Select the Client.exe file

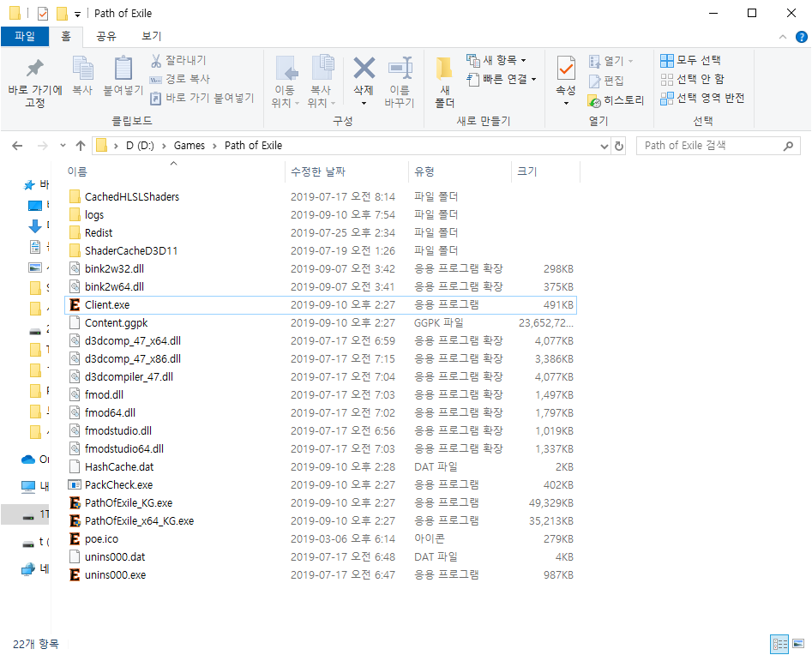point(321,305)
